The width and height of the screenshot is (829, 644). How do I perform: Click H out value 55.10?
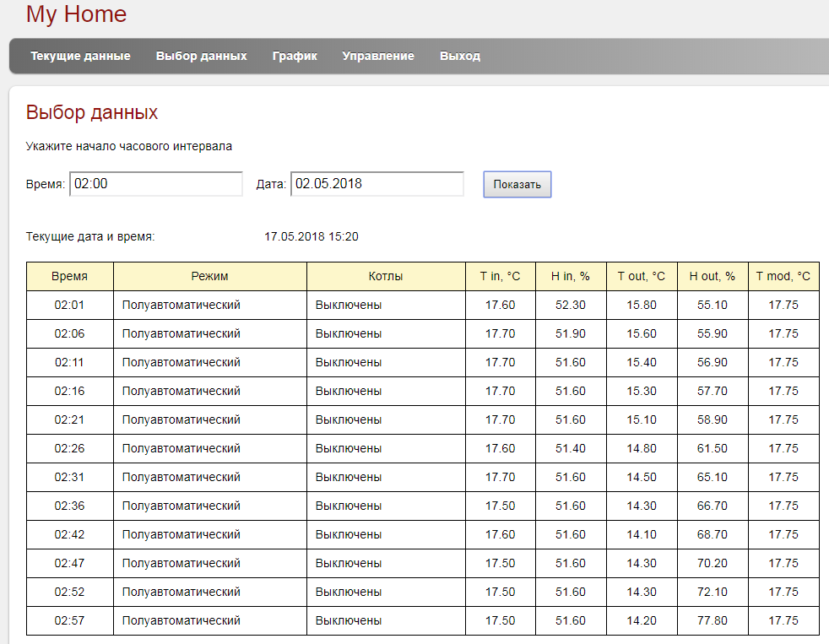713,305
